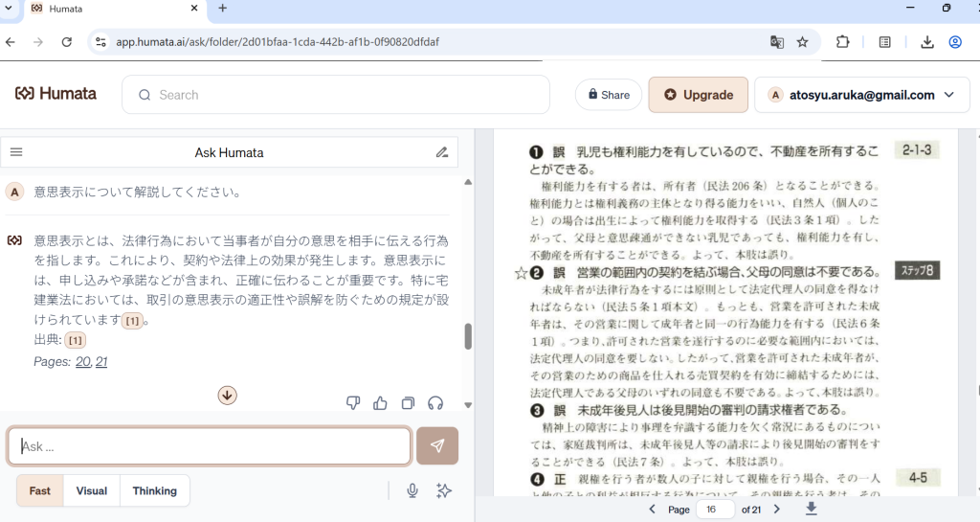This screenshot has height=522, width=980.
Task: Click the headphones listen icon
Action: tap(435, 403)
